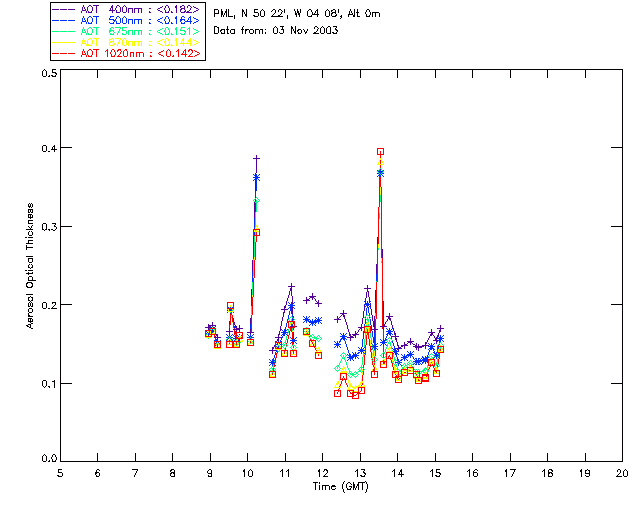Click the x-axis tick label 11

(285, 473)
